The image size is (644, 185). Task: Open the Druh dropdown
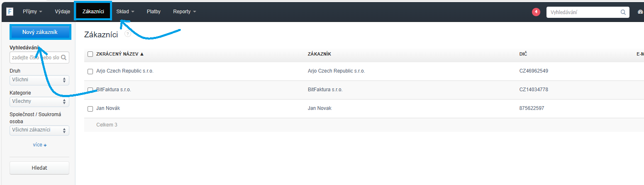39,80
